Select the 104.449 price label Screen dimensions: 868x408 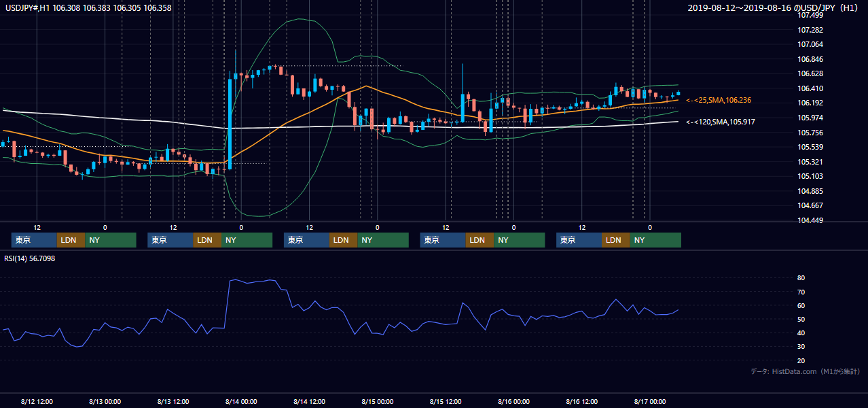coord(810,220)
